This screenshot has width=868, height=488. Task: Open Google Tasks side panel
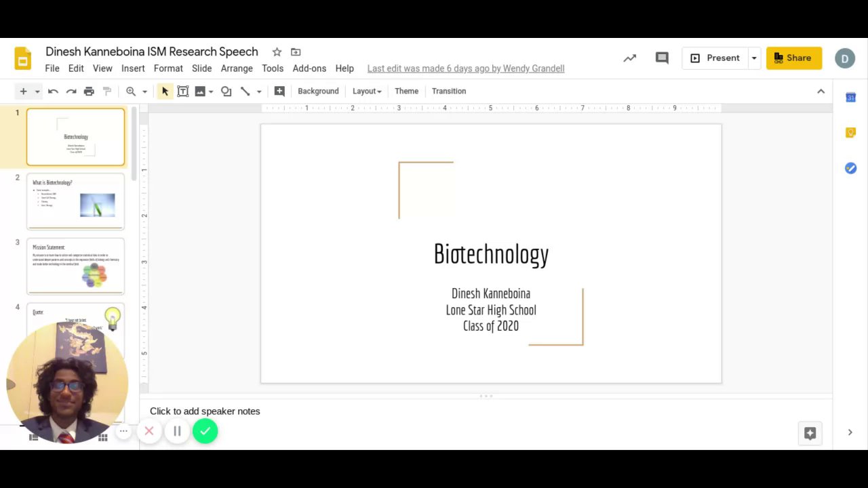(x=850, y=168)
